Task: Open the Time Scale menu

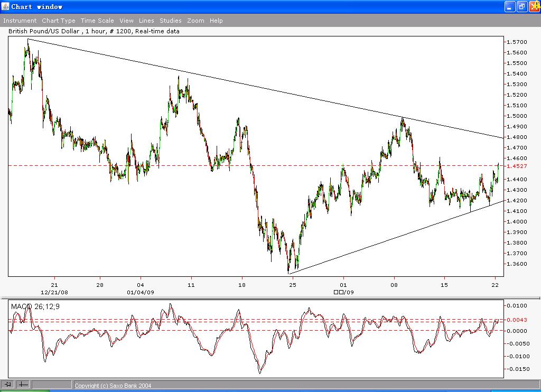Action: (97, 21)
